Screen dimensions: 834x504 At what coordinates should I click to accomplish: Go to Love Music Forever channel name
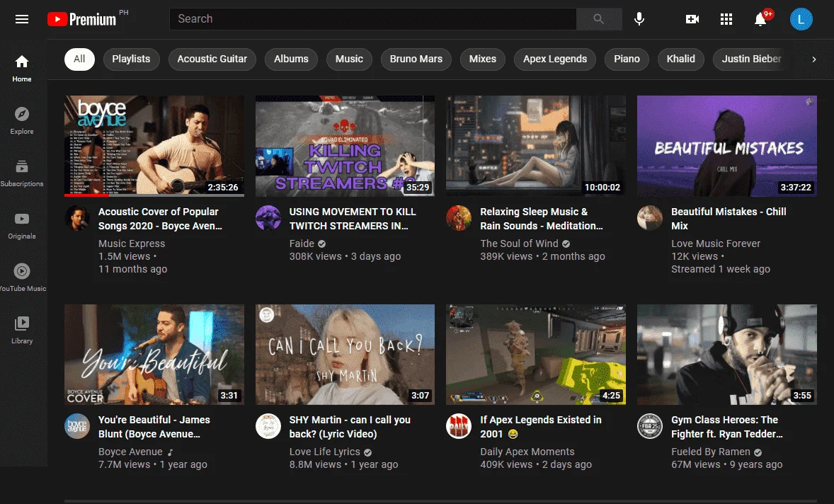click(x=716, y=244)
